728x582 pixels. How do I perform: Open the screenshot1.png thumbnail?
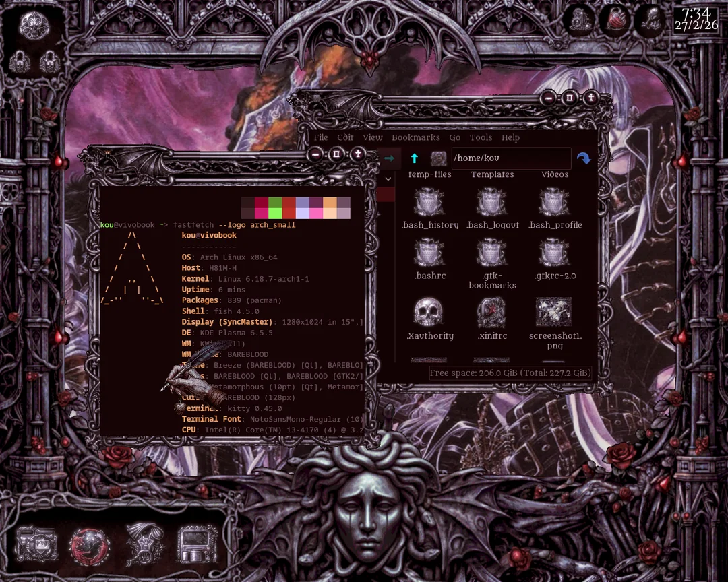tap(554, 312)
